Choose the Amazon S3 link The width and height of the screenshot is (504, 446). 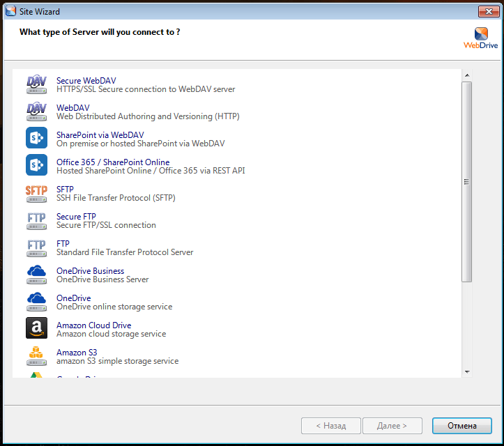(77, 352)
